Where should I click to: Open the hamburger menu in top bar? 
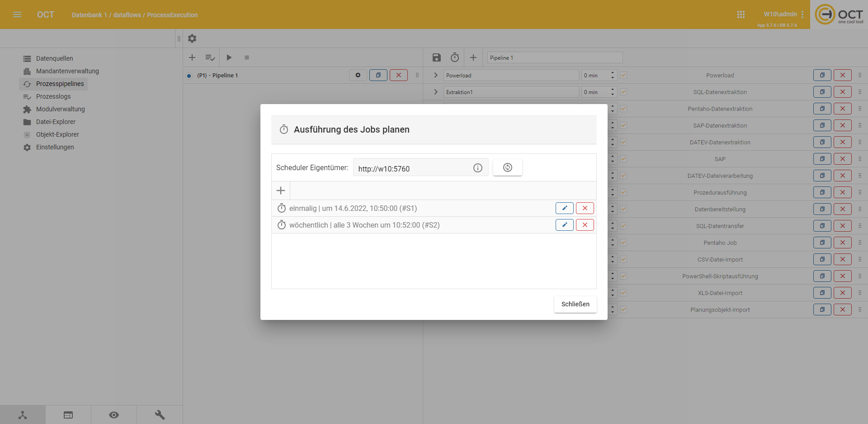pyautogui.click(x=17, y=14)
